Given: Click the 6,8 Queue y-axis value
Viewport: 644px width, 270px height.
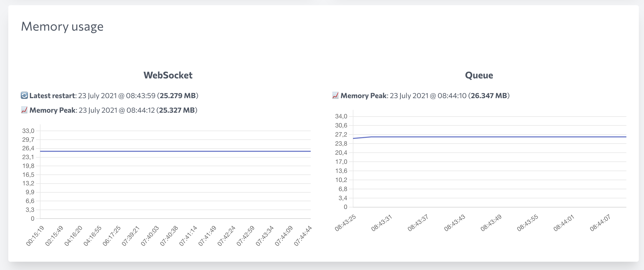Looking at the screenshot, I should (343, 189).
